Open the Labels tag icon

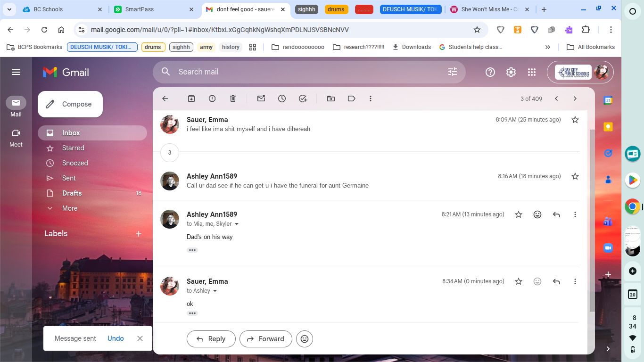pyautogui.click(x=352, y=99)
